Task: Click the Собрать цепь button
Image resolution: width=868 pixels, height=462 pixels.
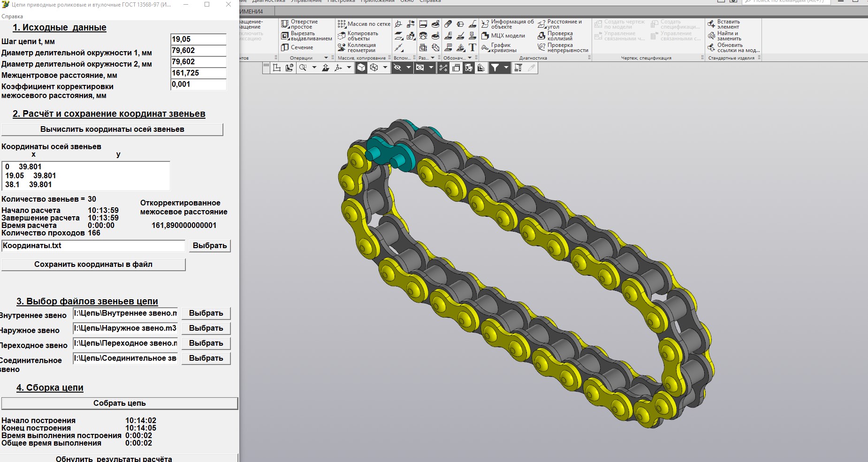Action: click(x=119, y=403)
